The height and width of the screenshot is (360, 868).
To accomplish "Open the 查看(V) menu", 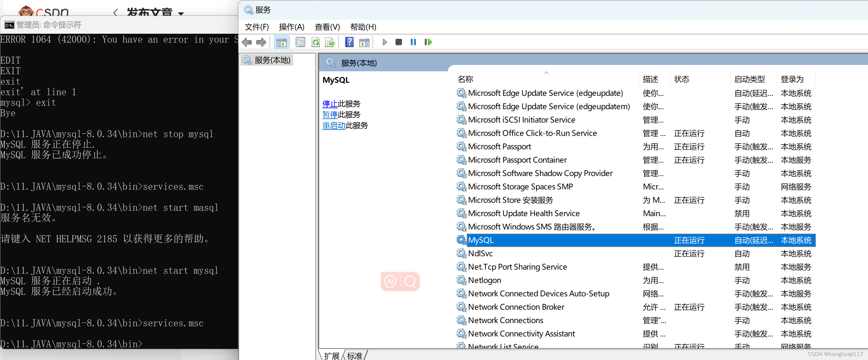I will click(327, 27).
